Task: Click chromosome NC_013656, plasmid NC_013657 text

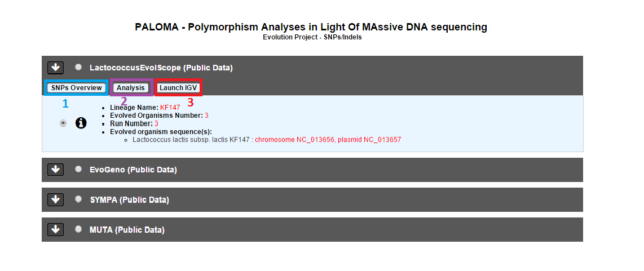Action: [328, 140]
